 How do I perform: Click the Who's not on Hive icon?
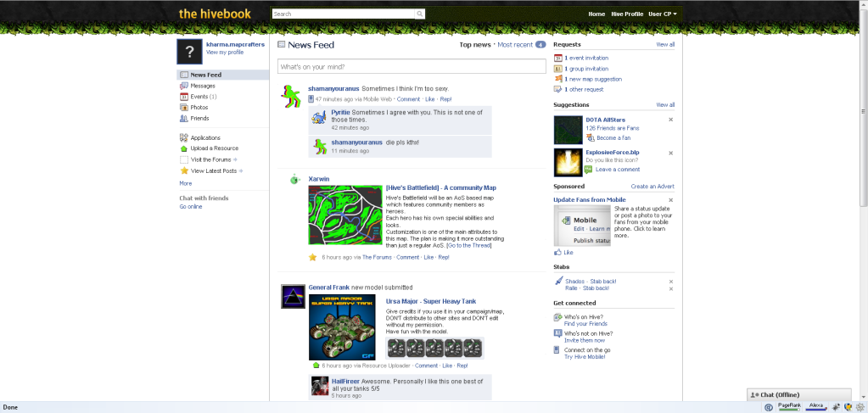click(558, 334)
